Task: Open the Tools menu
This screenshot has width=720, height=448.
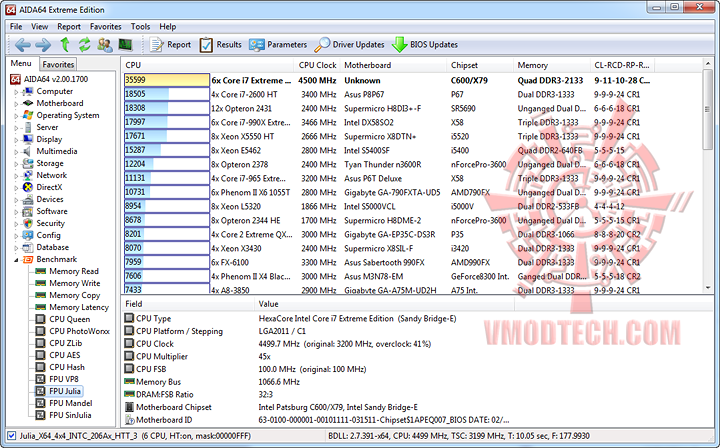Action: tap(140, 27)
